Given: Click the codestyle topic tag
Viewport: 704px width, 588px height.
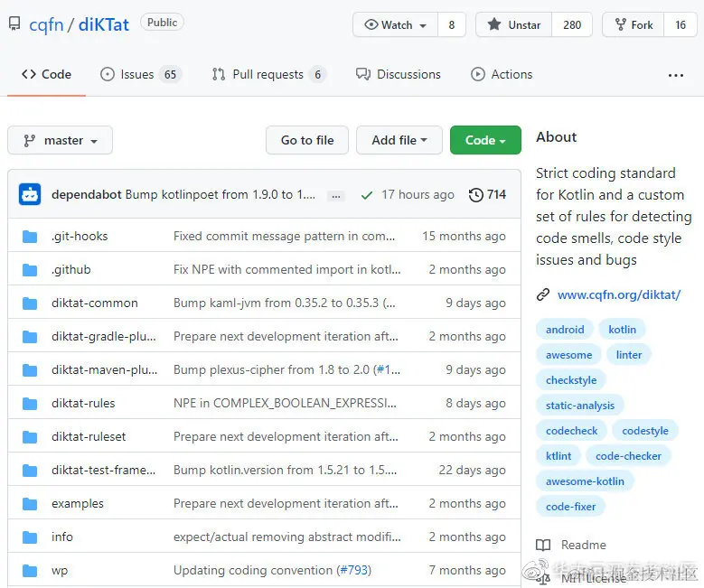Looking at the screenshot, I should pyautogui.click(x=645, y=431).
